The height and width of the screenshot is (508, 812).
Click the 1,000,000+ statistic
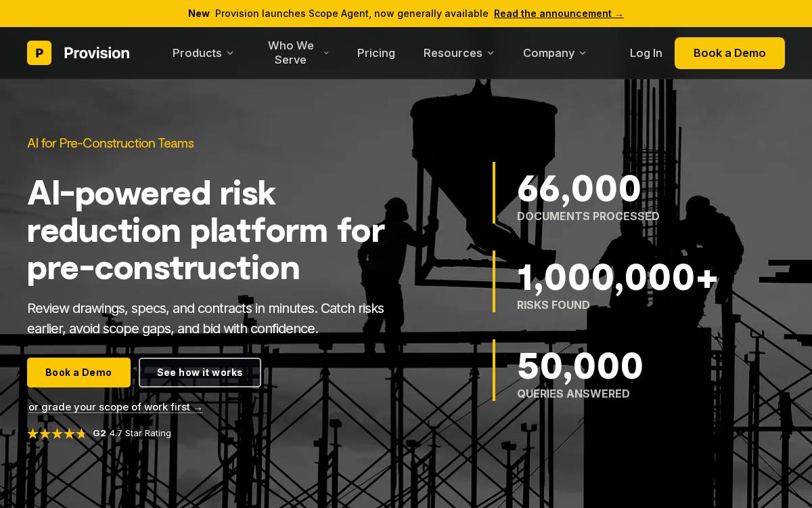pyautogui.click(x=617, y=277)
